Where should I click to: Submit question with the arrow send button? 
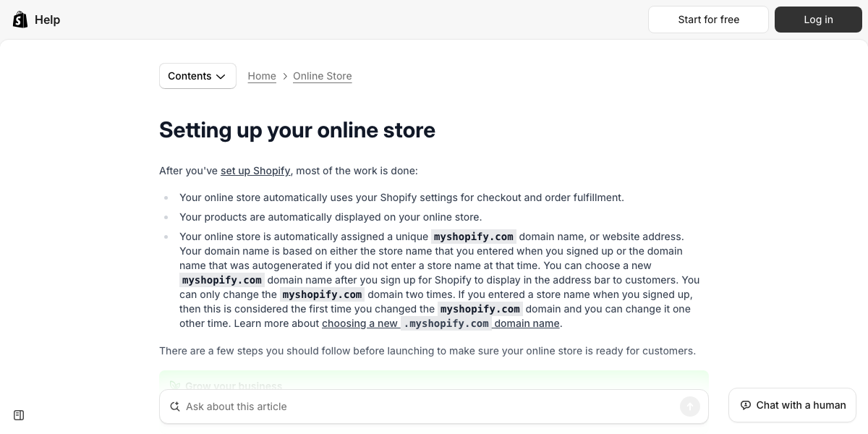point(690,407)
